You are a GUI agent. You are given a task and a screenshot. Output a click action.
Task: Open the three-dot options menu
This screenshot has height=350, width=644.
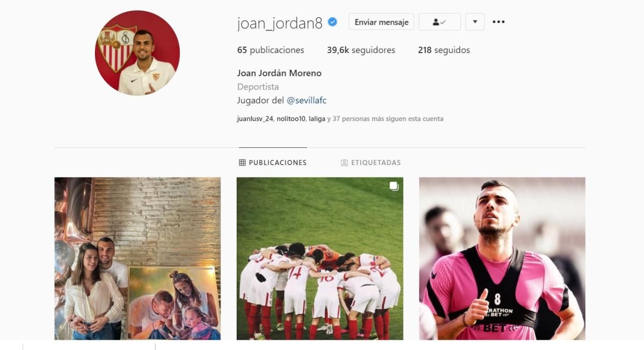pos(499,22)
